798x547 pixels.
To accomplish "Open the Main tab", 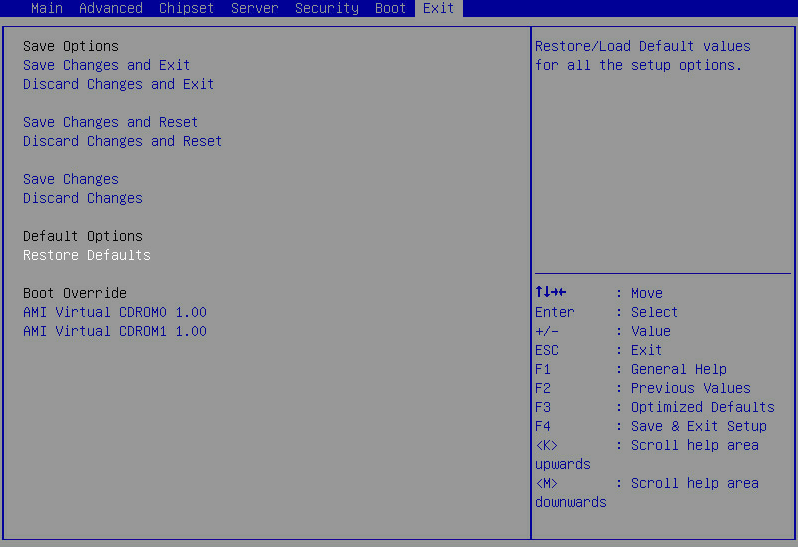I will (47, 8).
